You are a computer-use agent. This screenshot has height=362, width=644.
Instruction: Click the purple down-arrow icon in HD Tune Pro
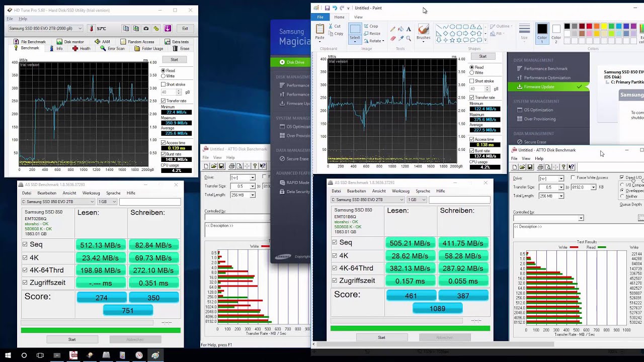(x=168, y=29)
